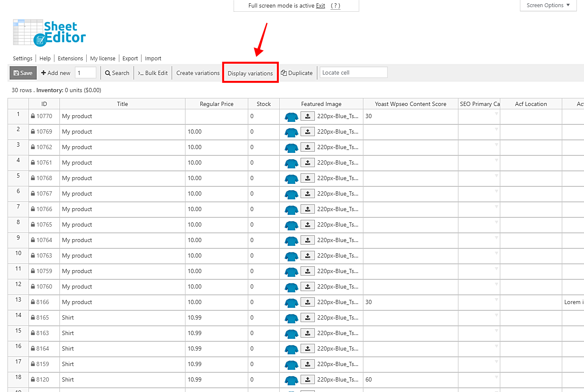Screen dimensions: 584x392
Task: Save changes with the Save button
Action: [23, 73]
